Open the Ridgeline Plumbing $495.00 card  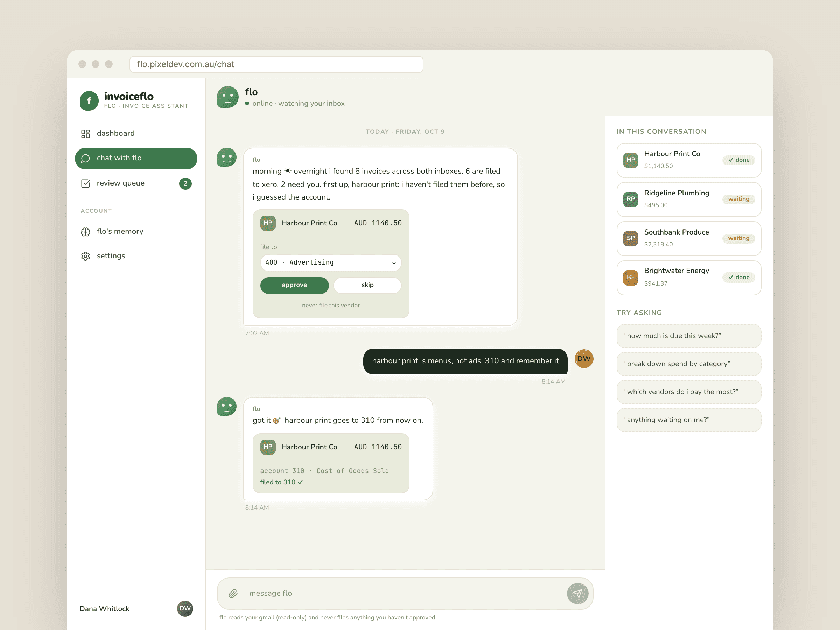tap(689, 199)
